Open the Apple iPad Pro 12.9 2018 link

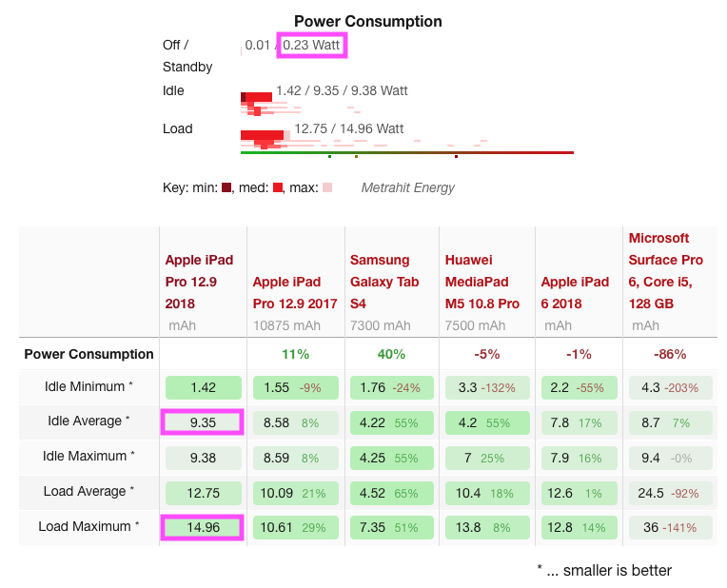click(x=200, y=282)
